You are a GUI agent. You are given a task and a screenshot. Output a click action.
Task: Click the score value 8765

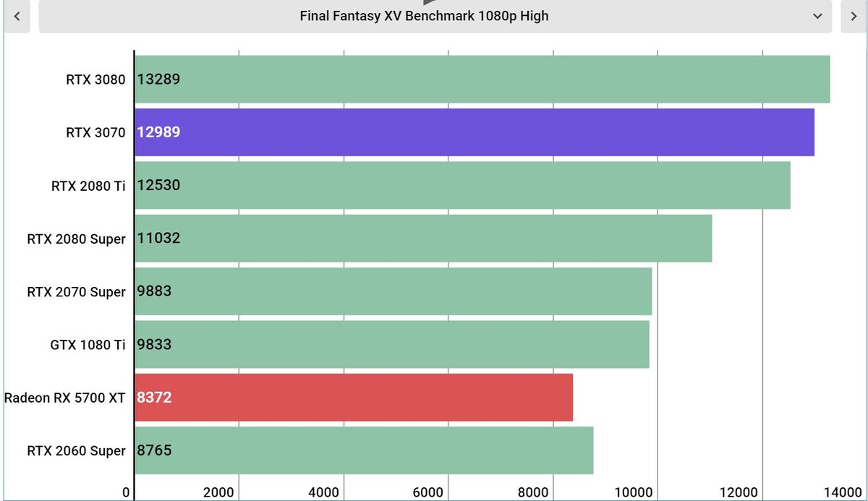[x=155, y=450]
